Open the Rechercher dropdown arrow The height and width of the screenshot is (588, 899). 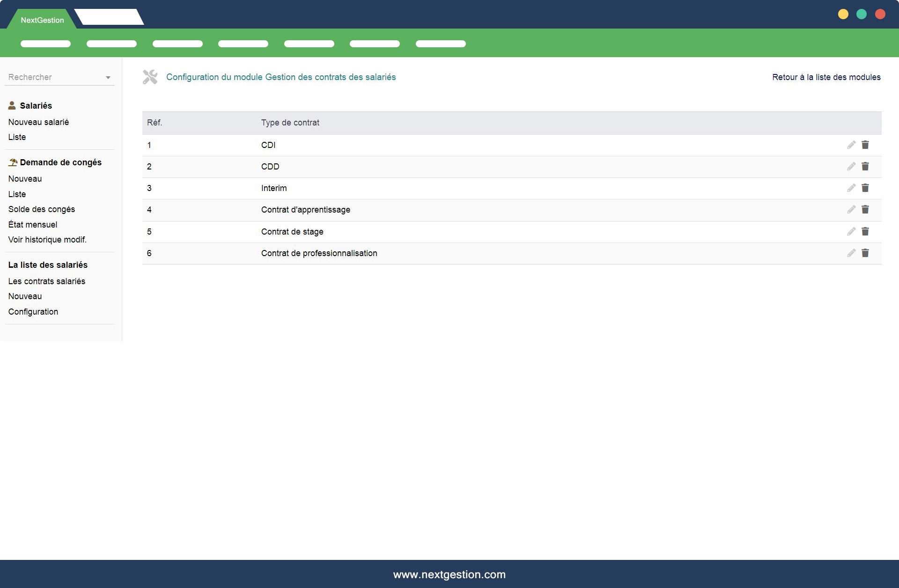[x=108, y=78]
